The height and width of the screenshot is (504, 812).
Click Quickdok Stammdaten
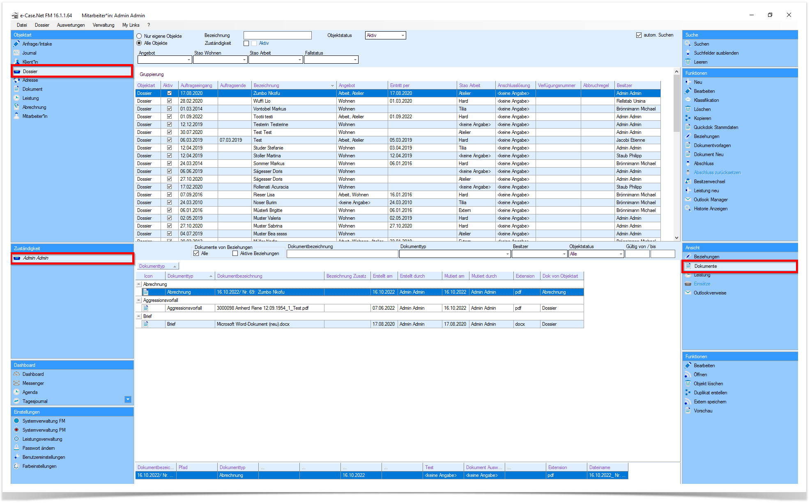(716, 127)
